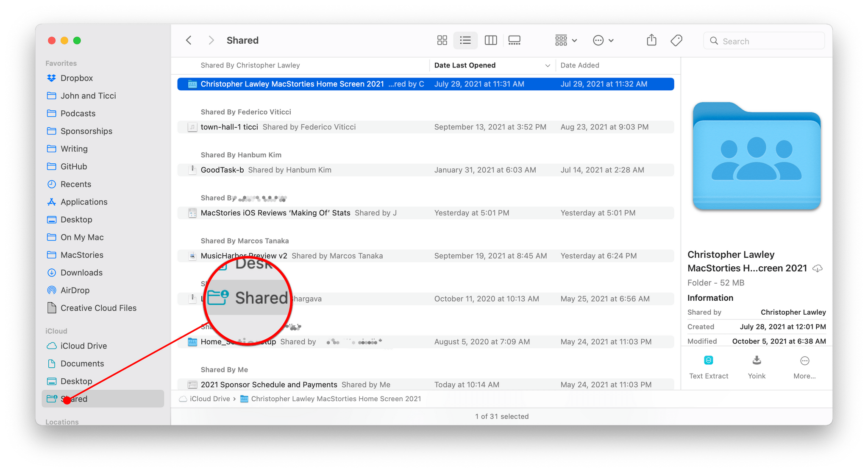This screenshot has width=868, height=472.
Task: Click the Shared By Marcos Tanaka group header
Action: pos(245,241)
